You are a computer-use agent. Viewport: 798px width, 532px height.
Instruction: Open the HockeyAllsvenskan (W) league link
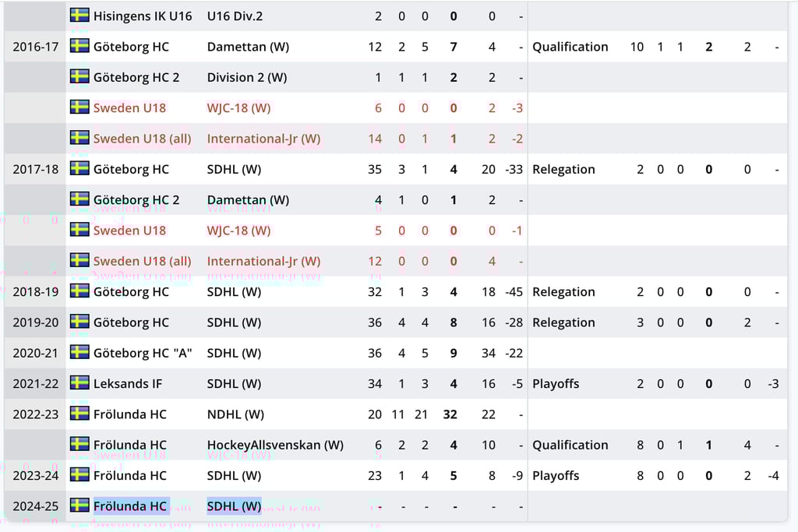pos(275,445)
